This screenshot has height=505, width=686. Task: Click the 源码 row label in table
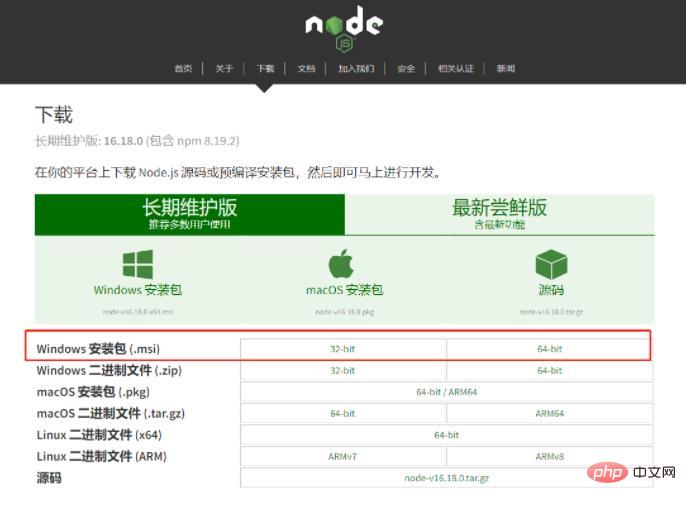point(49,477)
